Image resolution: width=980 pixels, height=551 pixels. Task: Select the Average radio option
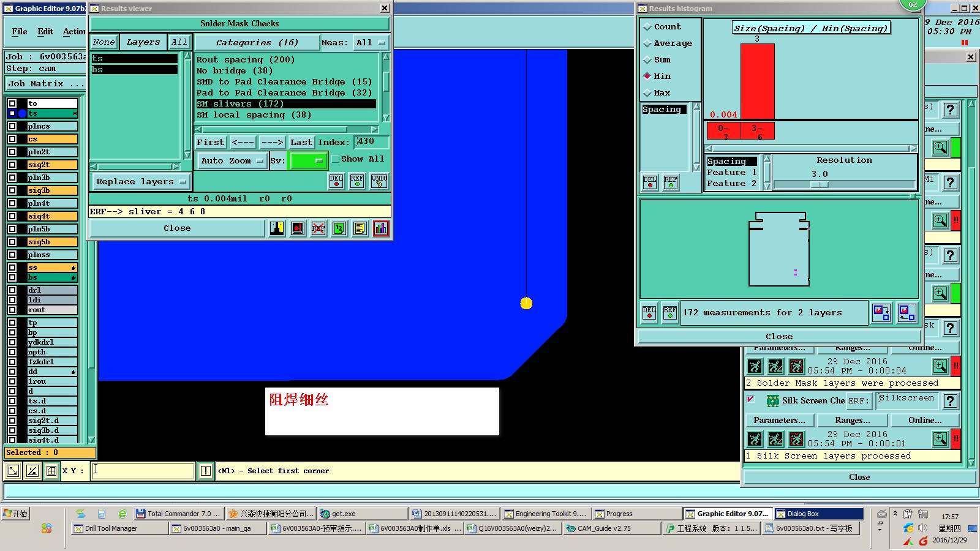click(647, 43)
